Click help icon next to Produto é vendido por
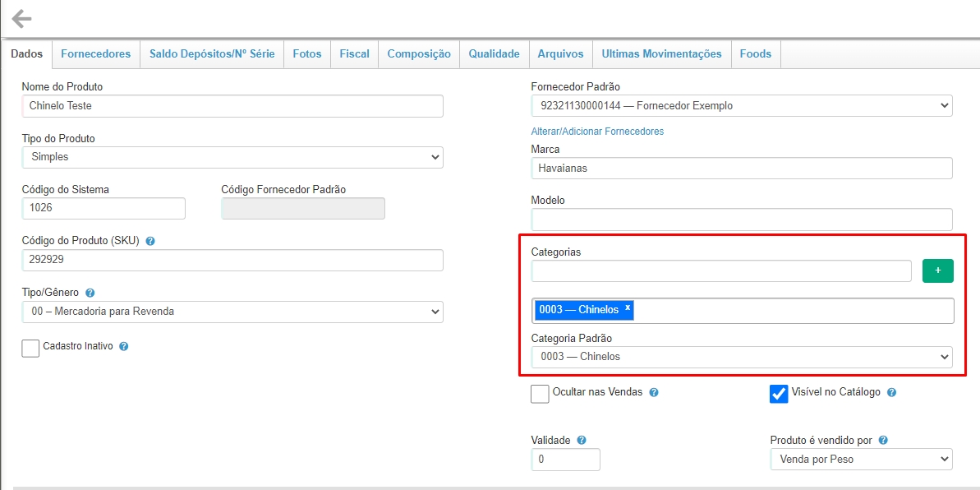 pyautogui.click(x=883, y=441)
